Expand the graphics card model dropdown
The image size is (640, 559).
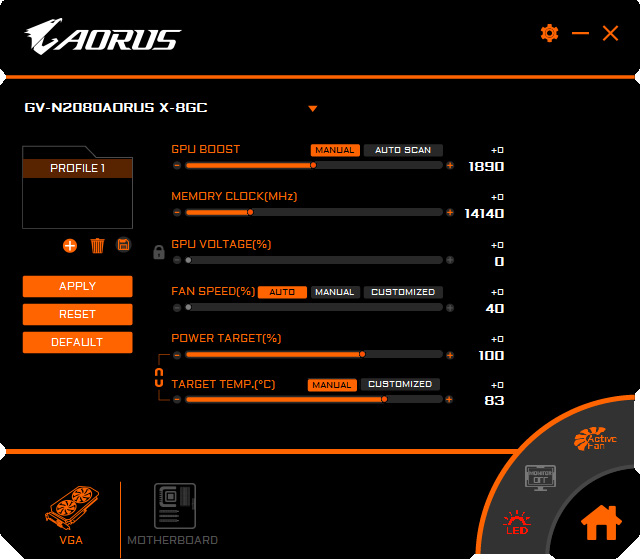[313, 109]
